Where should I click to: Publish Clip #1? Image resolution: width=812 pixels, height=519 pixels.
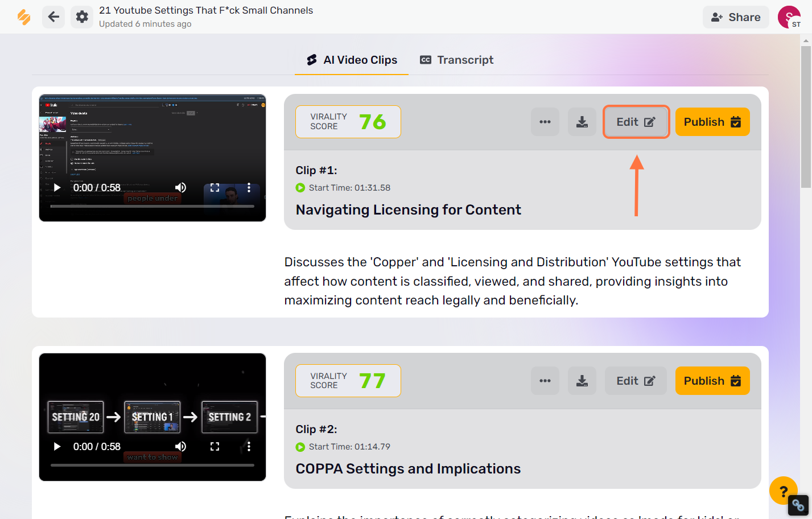712,122
